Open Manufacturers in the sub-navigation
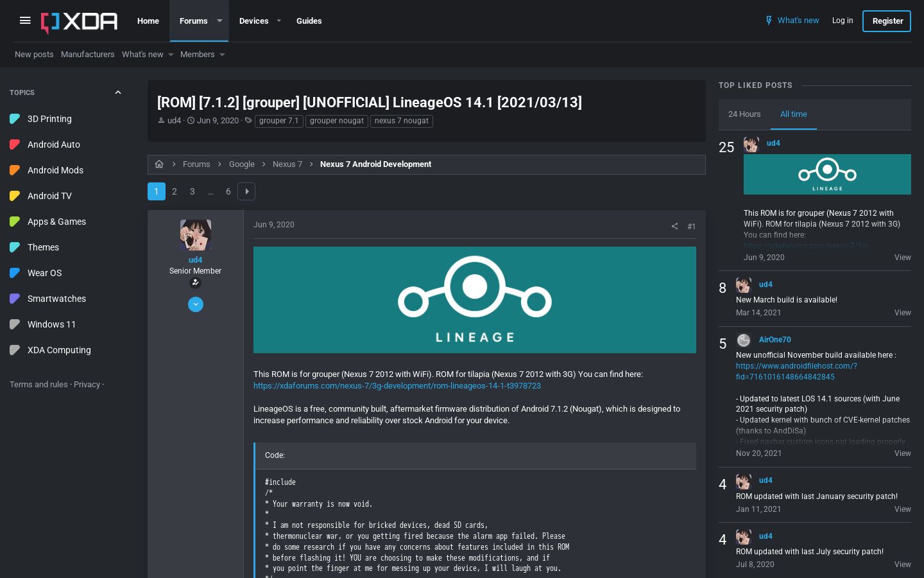This screenshot has height=578, width=924. click(x=88, y=55)
